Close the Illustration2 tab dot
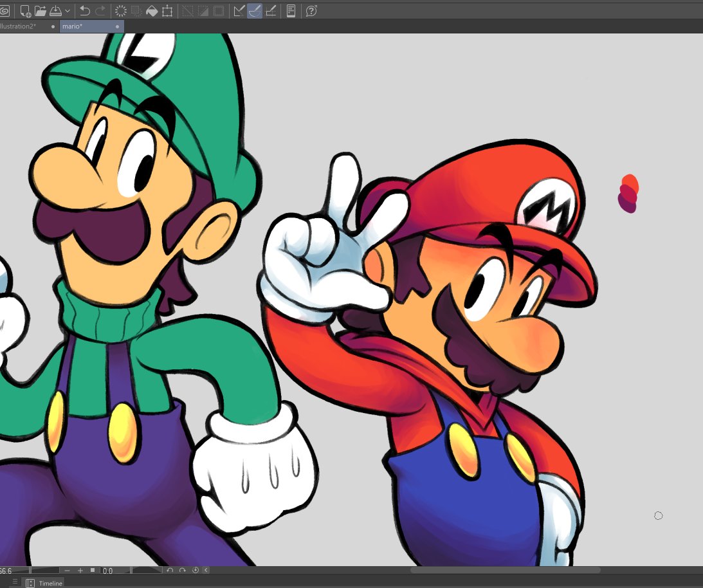703x588 pixels. pos(53,27)
